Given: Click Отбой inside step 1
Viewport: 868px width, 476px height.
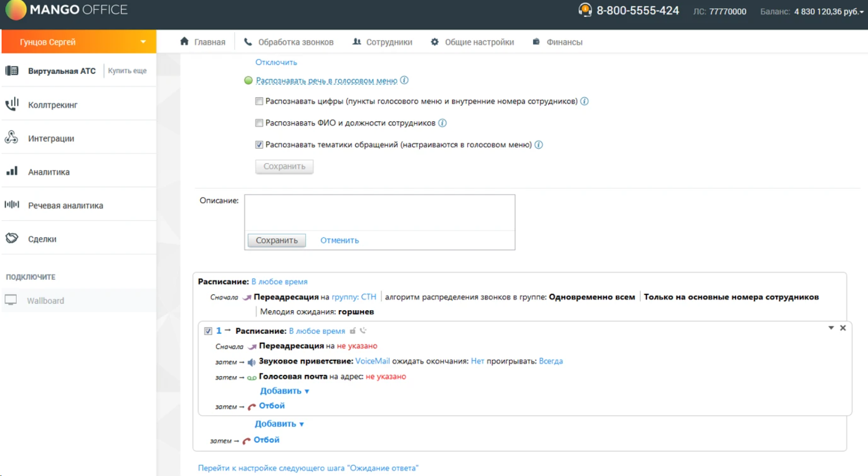Looking at the screenshot, I should [272, 405].
